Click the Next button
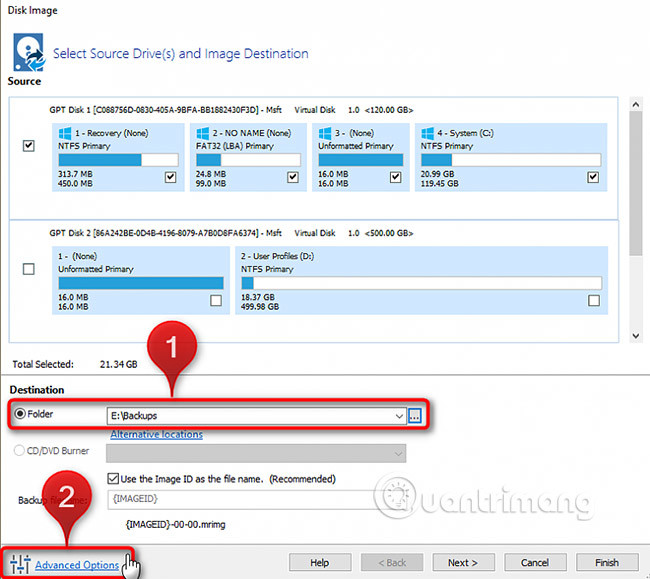This screenshot has height=579, width=650. 462,563
